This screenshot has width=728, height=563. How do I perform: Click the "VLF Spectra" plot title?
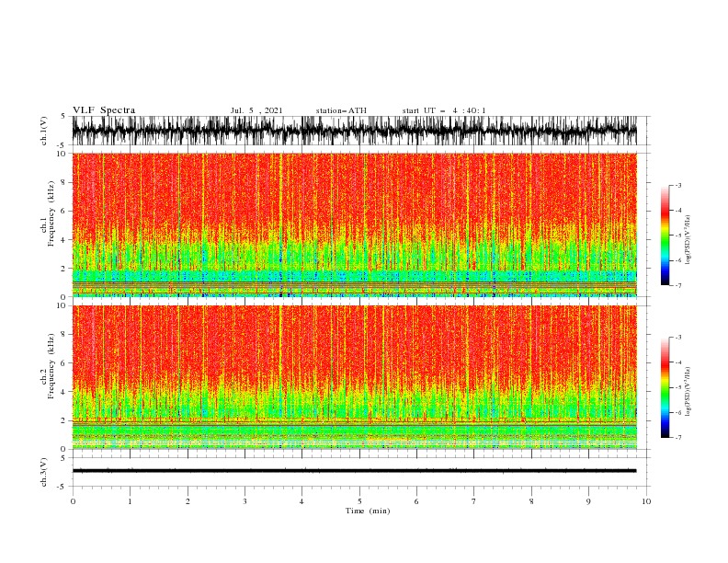[x=104, y=110]
